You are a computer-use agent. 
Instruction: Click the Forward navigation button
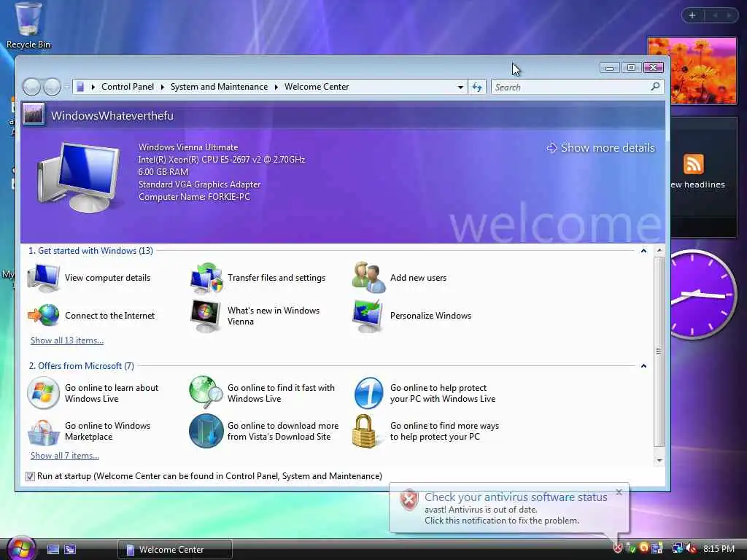coord(52,87)
